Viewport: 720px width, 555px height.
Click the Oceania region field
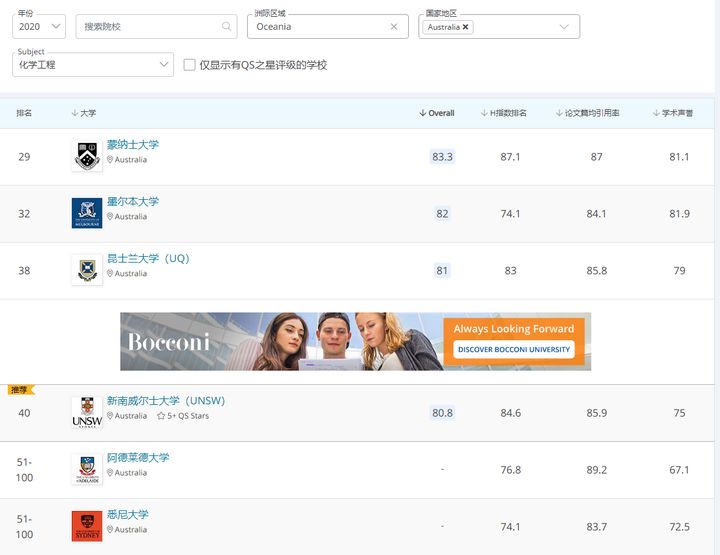pos(328,27)
